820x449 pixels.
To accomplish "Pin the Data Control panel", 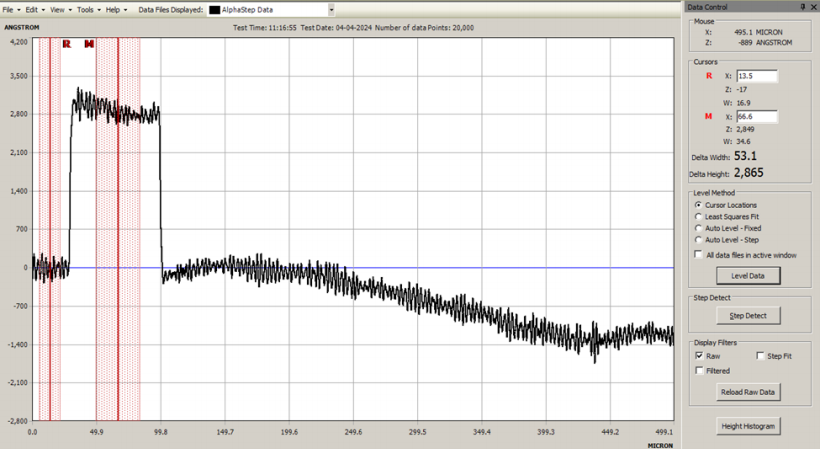I will pos(803,7).
